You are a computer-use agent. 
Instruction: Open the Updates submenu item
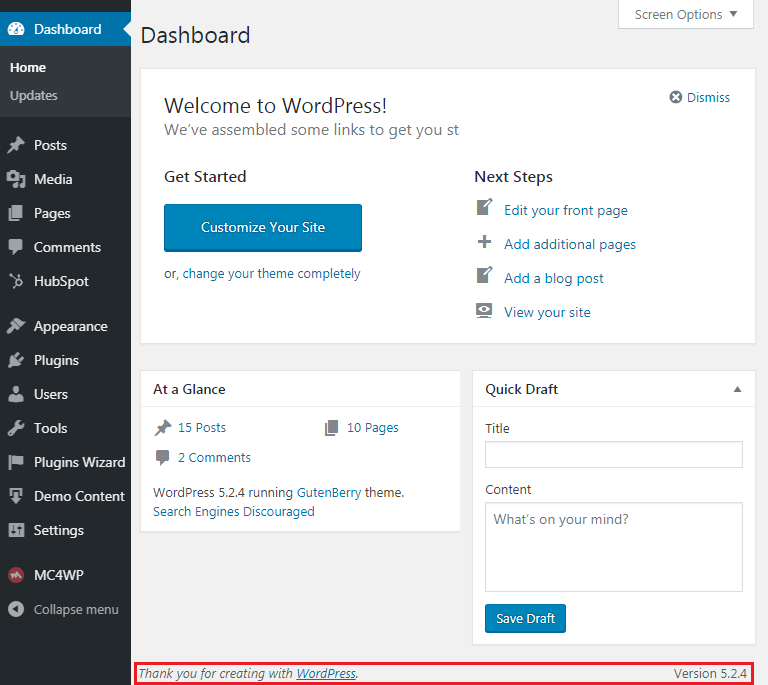34,95
